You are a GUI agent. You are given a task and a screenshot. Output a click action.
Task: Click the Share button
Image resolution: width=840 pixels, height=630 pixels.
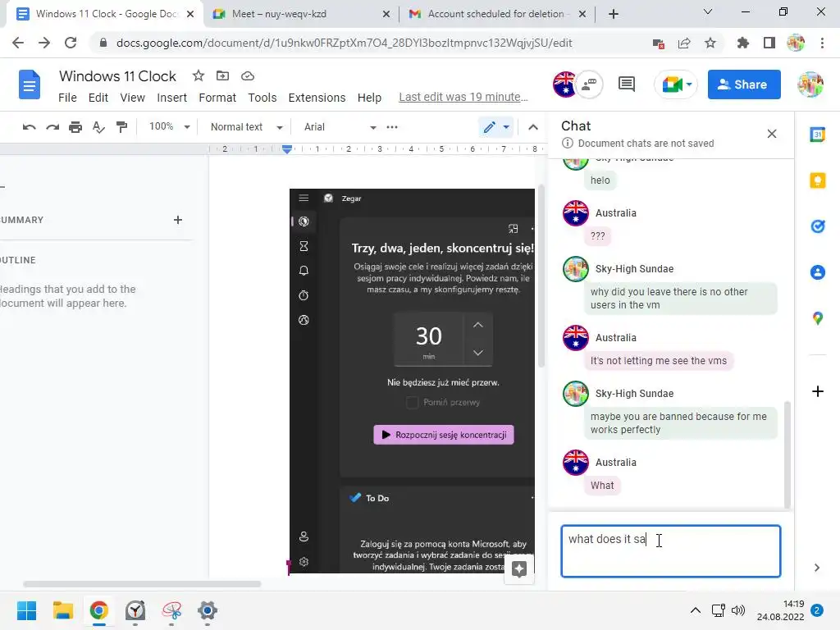[x=744, y=84]
